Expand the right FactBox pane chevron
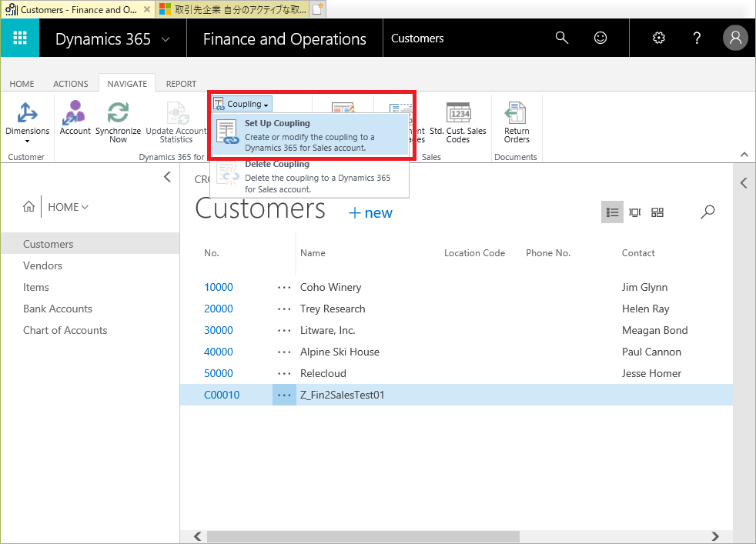Viewport: 756px width, 544px height. coord(744,182)
